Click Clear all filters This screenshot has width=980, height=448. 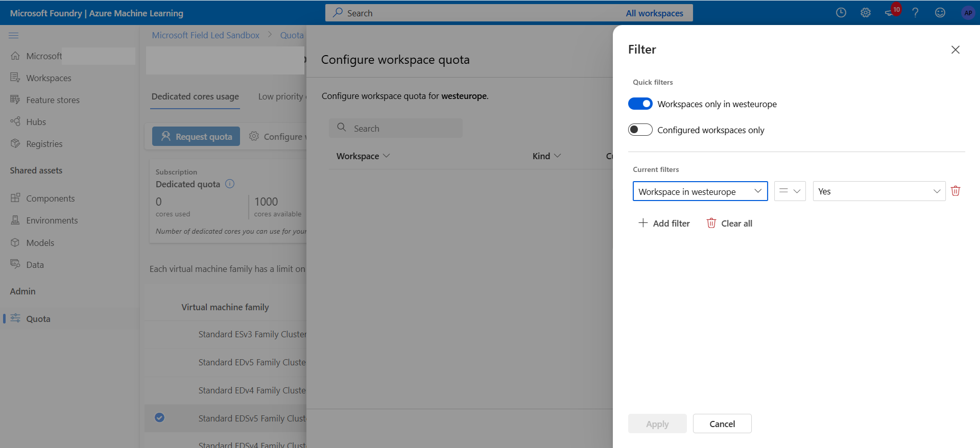729,223
